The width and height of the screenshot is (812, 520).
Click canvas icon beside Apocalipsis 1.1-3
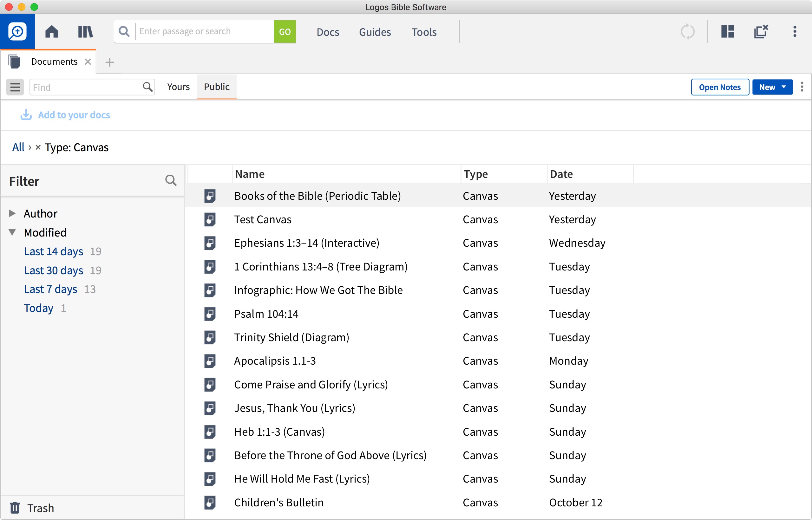click(210, 361)
